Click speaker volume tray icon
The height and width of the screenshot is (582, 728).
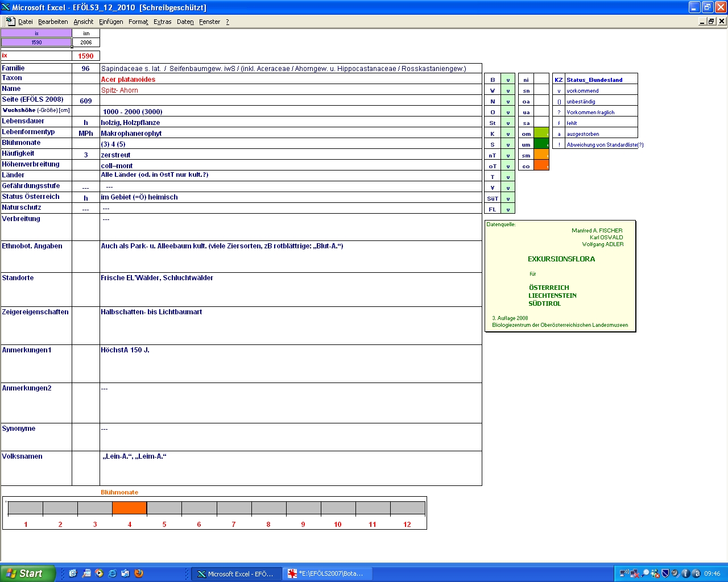[x=675, y=573]
